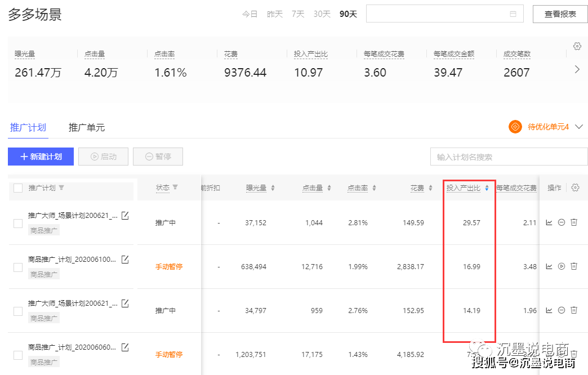This screenshot has height=375, width=588.
Task: Open chart for first plan row
Action: pos(549,222)
